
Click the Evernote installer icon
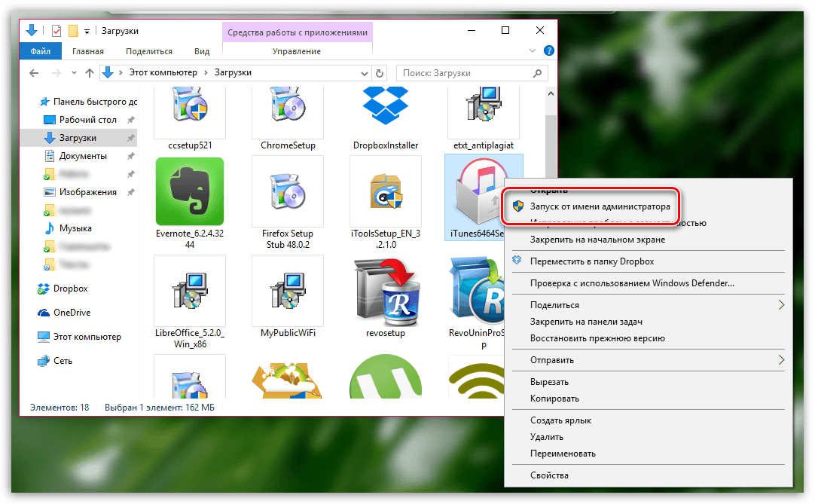pos(189,191)
